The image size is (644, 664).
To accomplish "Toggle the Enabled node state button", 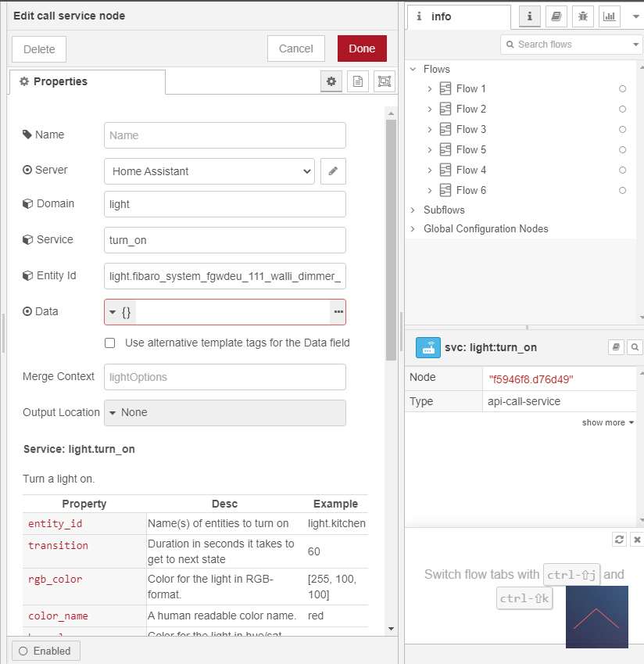I will point(45,651).
